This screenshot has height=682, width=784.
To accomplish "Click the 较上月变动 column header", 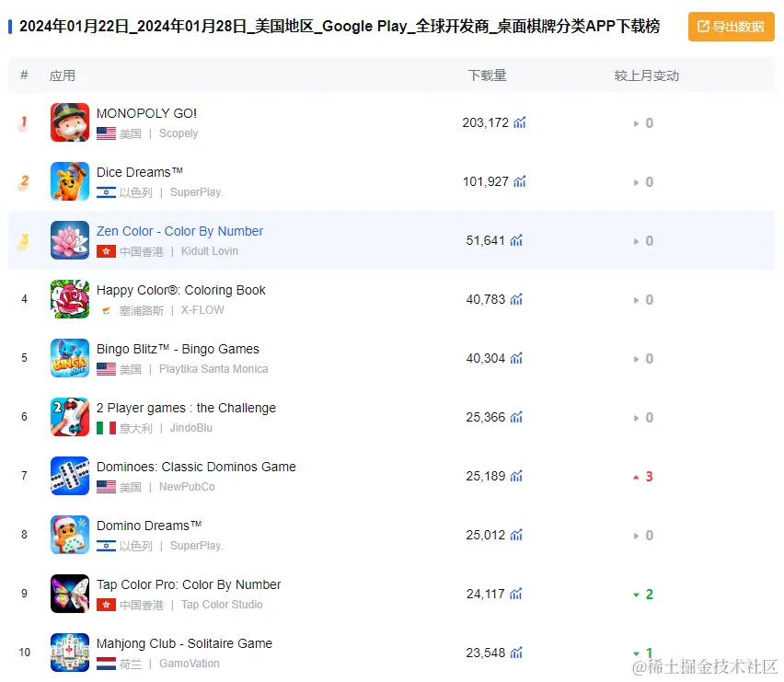I will [647, 75].
